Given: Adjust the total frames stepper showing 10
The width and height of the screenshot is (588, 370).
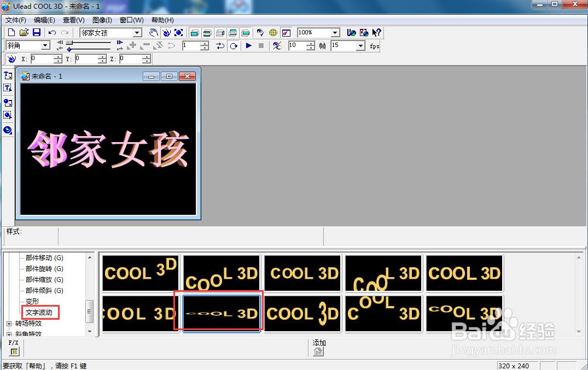Looking at the screenshot, I should (311, 46).
